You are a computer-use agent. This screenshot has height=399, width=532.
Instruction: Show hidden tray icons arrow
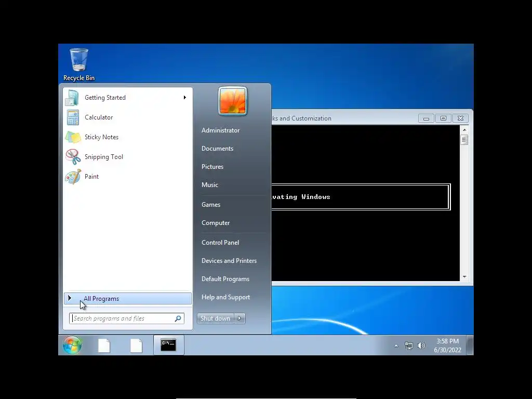pyautogui.click(x=396, y=345)
